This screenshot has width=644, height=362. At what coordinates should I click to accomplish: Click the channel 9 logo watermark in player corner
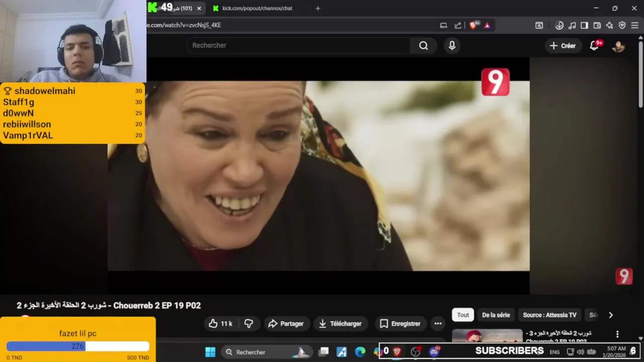click(624, 276)
